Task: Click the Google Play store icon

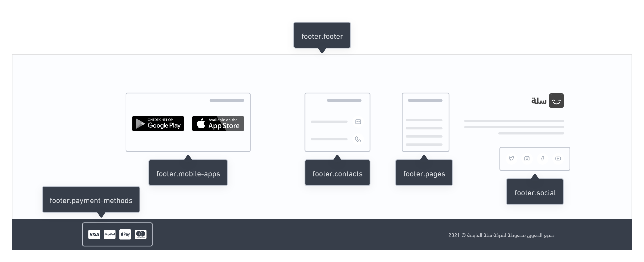Action: pyautogui.click(x=158, y=123)
